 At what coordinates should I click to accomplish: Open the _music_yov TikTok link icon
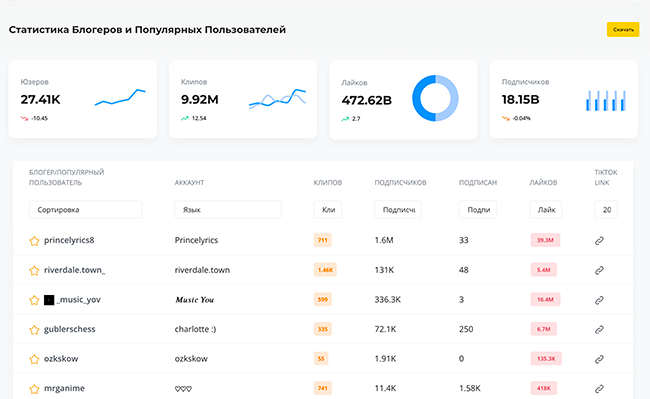click(599, 300)
